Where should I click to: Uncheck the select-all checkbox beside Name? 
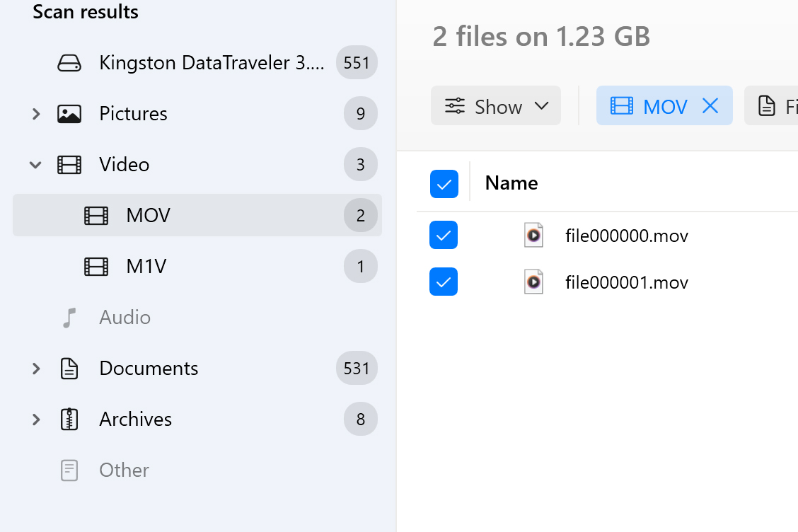click(x=444, y=184)
